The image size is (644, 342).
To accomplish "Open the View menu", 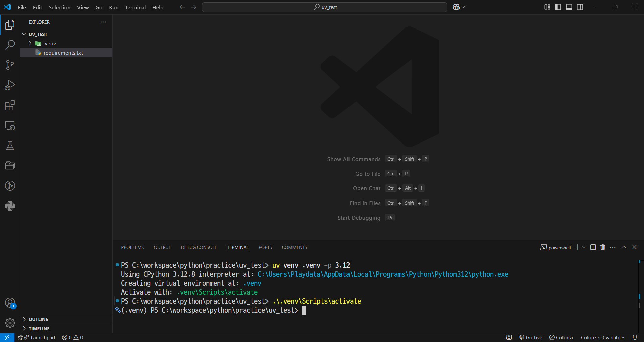I will pos(83,7).
